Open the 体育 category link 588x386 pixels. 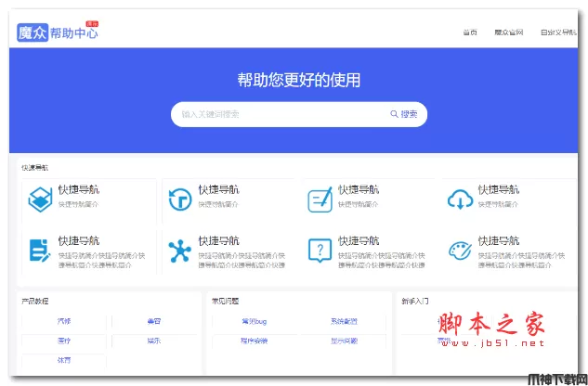click(63, 360)
